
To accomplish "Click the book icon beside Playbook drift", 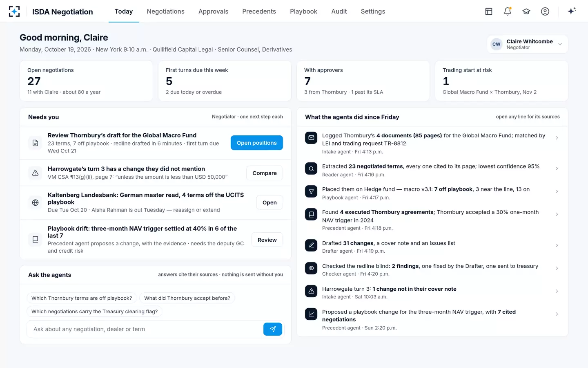I will click(36, 240).
